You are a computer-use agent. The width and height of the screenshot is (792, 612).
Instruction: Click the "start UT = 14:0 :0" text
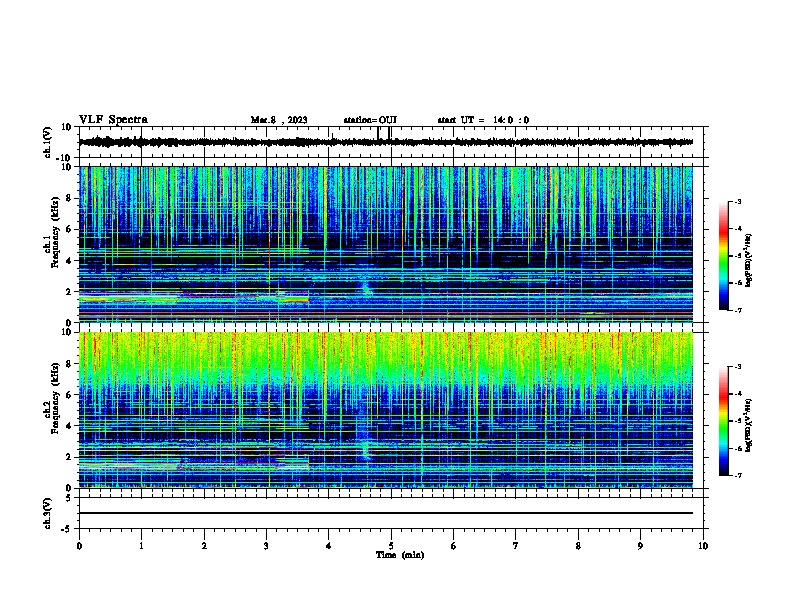point(483,120)
